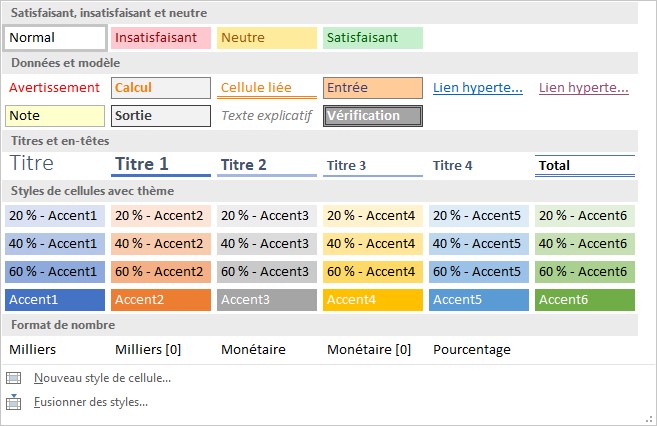This screenshot has height=426, width=657.
Task: Select the Calcul cell style
Action: click(x=161, y=88)
